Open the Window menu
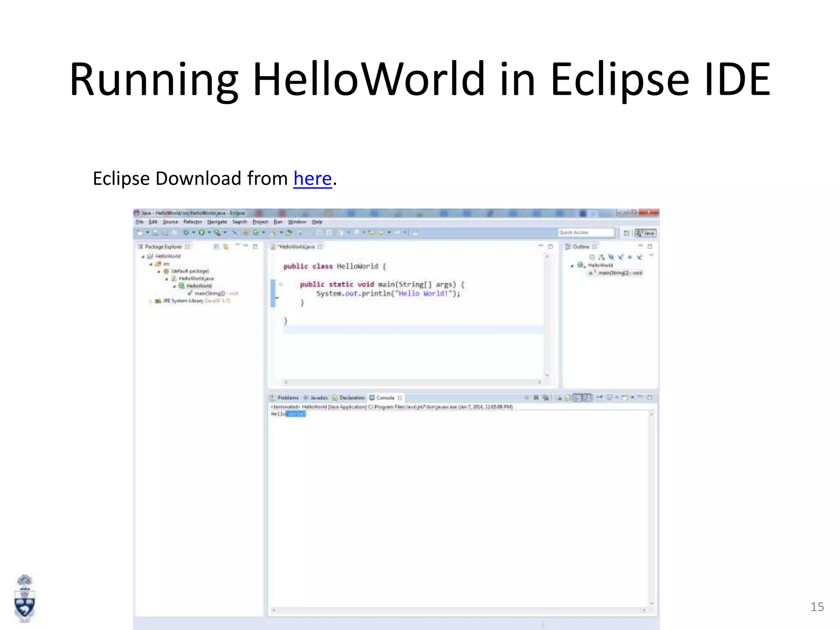This screenshot has height=630, width=840. 297,222
